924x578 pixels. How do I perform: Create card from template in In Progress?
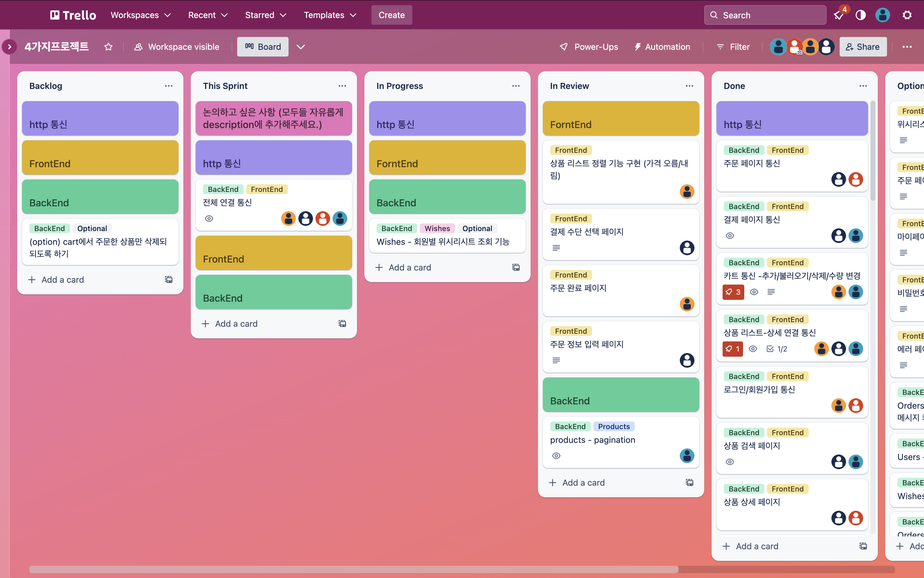[516, 267]
